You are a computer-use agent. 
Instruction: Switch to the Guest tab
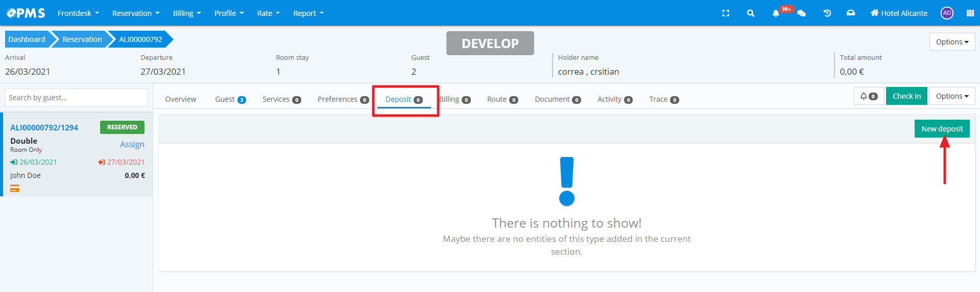point(230,99)
